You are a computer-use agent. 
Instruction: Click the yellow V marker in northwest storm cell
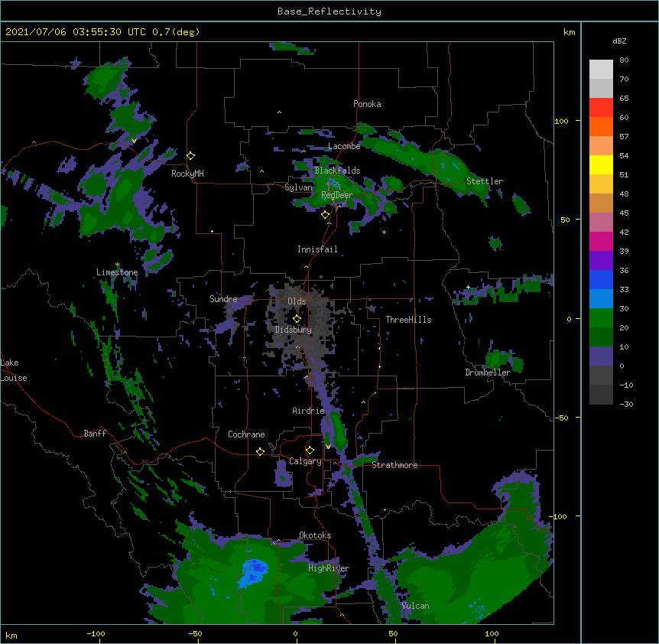(x=134, y=141)
